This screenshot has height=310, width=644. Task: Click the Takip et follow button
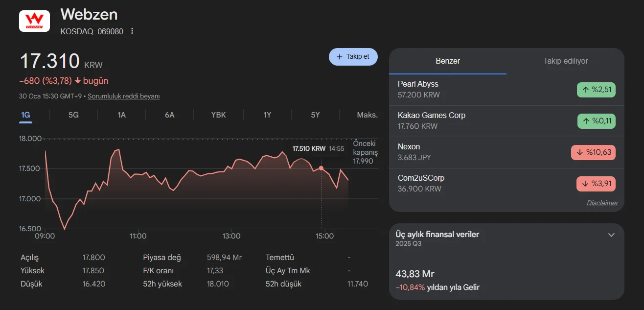pyautogui.click(x=353, y=57)
